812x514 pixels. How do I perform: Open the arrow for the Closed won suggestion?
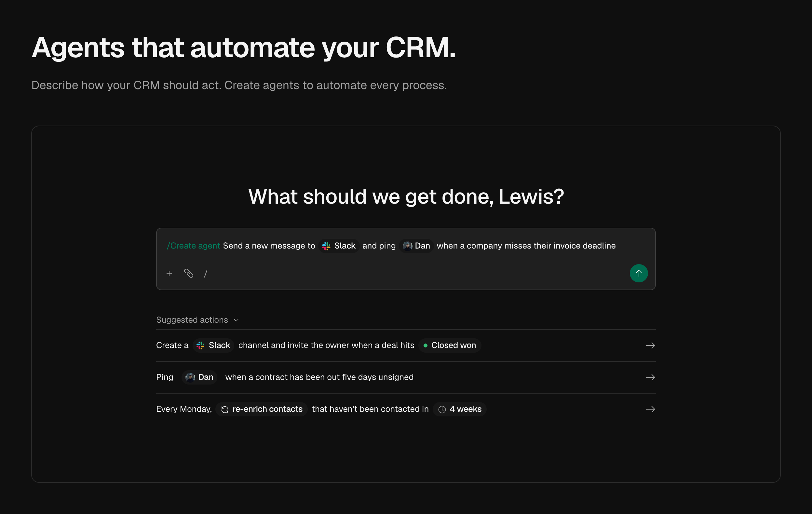pyautogui.click(x=650, y=345)
